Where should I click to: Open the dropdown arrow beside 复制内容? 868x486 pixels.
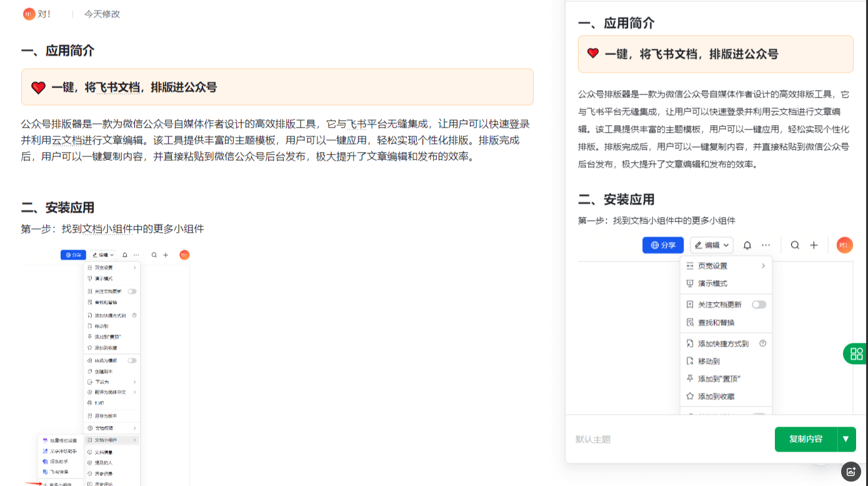pyautogui.click(x=846, y=439)
